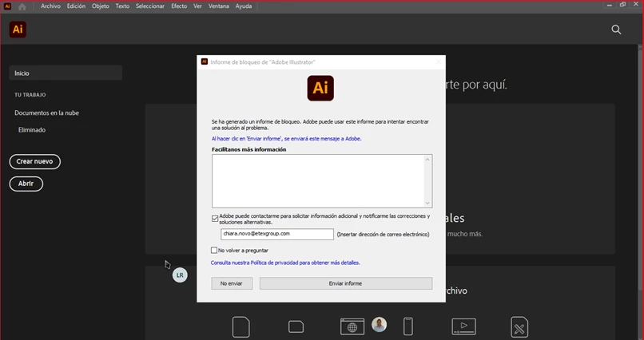Click the LR user avatar badge
644x340 pixels.
tap(180, 275)
